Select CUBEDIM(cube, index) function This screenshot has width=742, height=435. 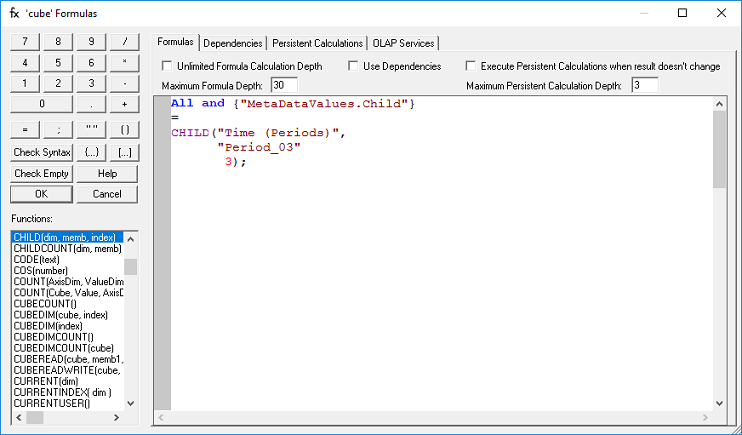[67, 315]
